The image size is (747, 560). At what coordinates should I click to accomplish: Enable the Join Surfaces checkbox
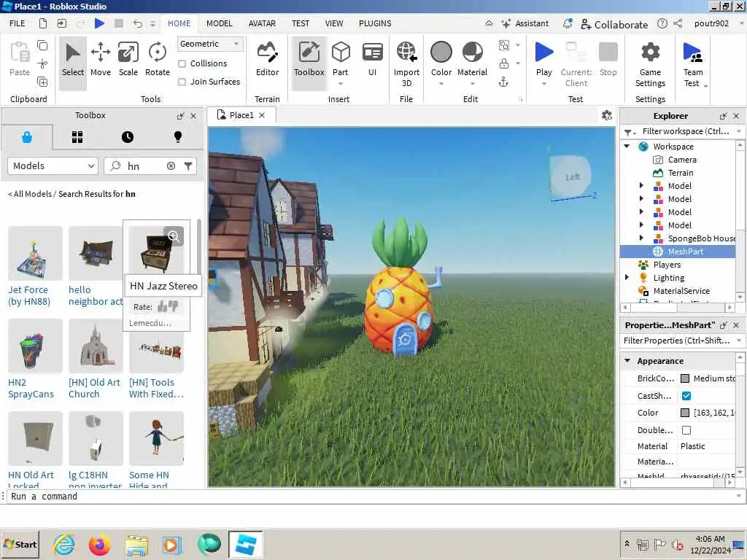coord(182,82)
